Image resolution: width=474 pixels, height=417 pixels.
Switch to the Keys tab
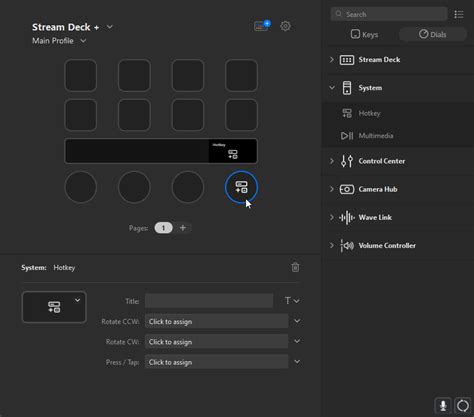point(365,34)
